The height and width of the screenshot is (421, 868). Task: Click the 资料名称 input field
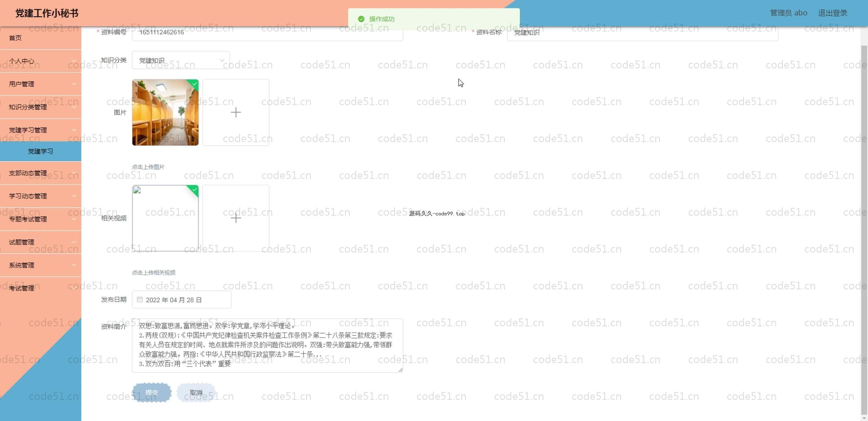click(x=643, y=32)
